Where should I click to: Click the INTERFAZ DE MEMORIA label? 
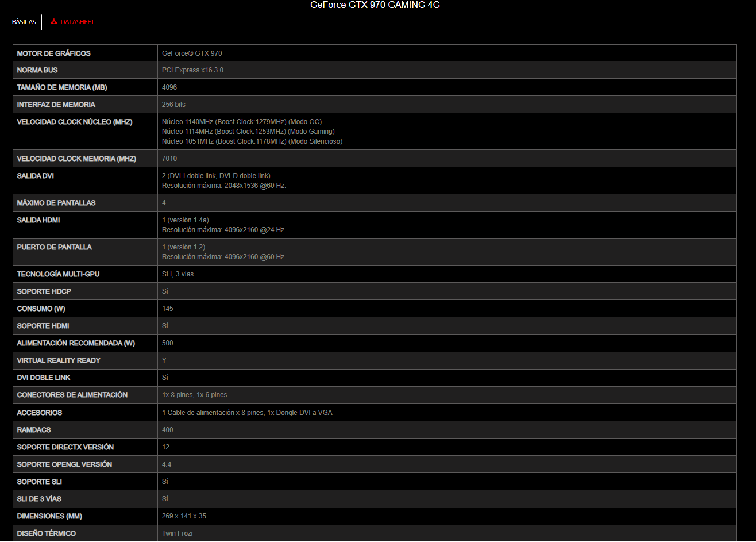(56, 105)
